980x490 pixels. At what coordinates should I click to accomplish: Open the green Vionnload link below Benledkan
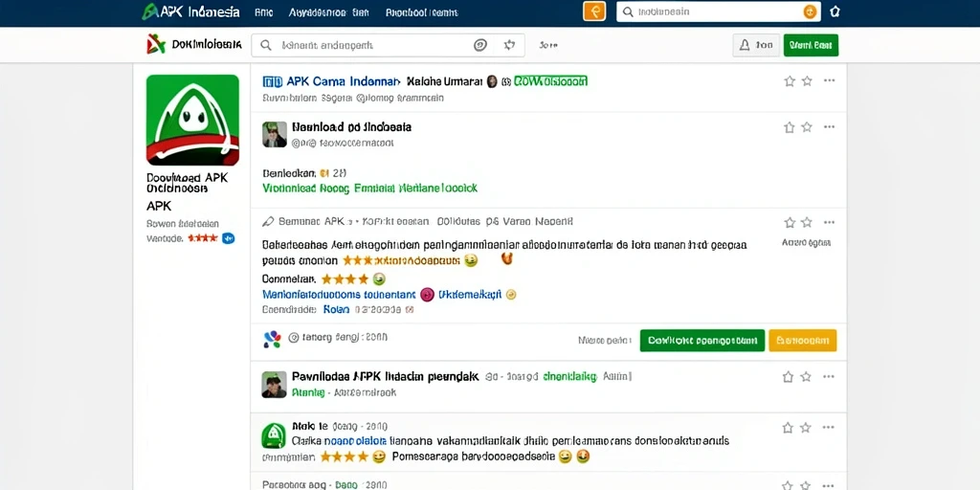point(370,188)
